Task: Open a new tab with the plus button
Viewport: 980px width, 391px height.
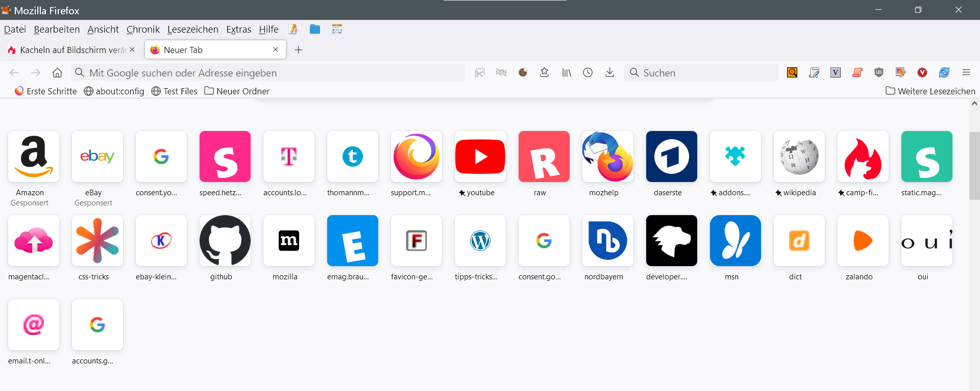Action: point(299,50)
